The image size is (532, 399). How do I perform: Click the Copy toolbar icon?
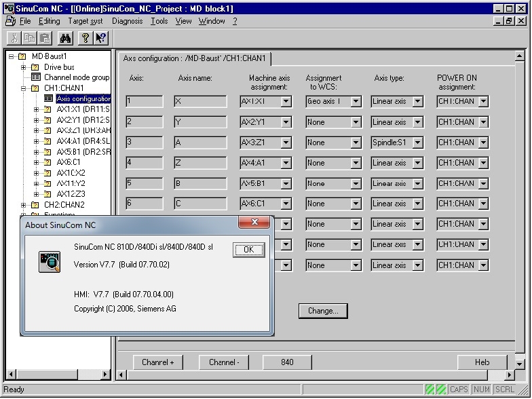point(30,38)
